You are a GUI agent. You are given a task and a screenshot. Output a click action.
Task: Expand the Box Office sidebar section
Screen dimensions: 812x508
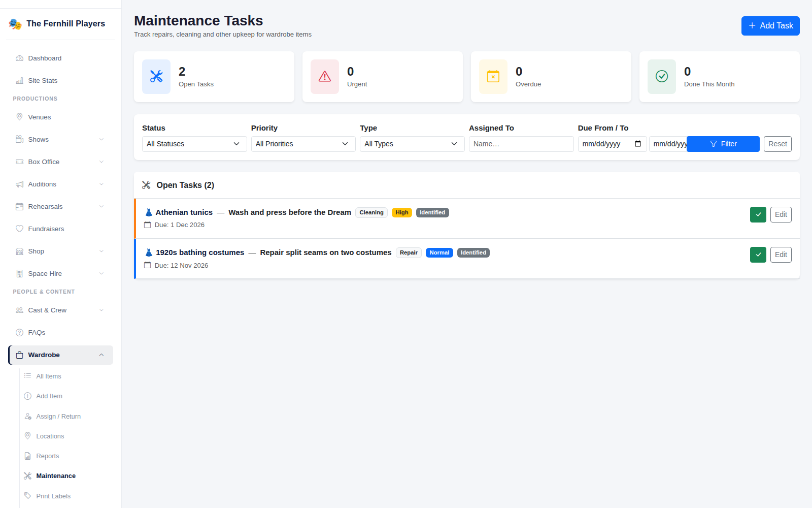tap(60, 162)
